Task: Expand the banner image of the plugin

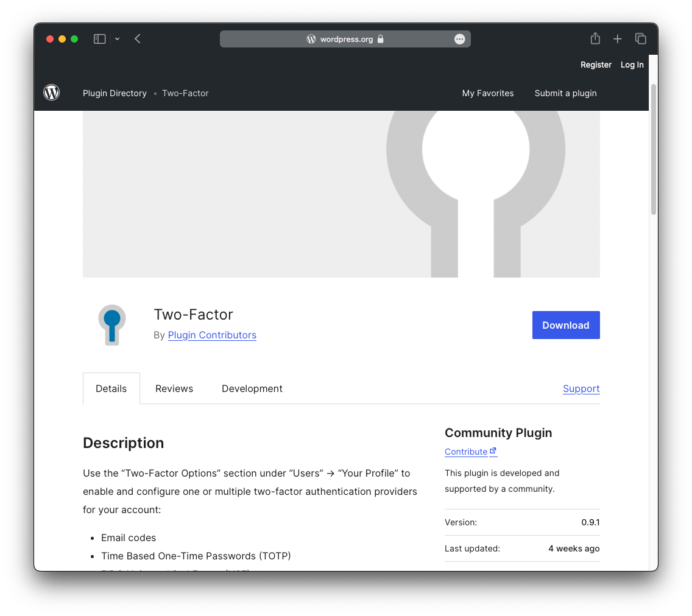Action: pyautogui.click(x=341, y=194)
